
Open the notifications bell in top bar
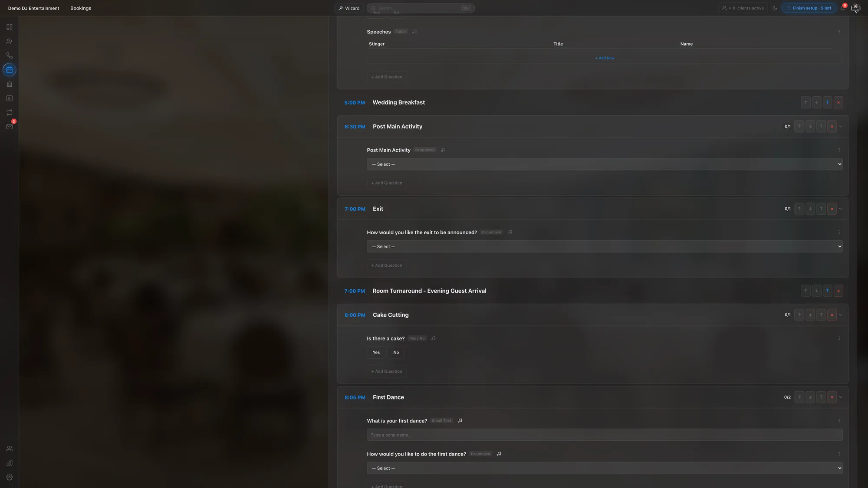click(x=843, y=8)
